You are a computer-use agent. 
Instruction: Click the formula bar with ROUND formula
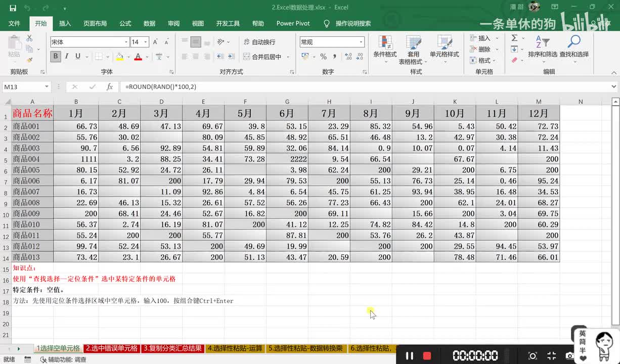click(x=364, y=87)
